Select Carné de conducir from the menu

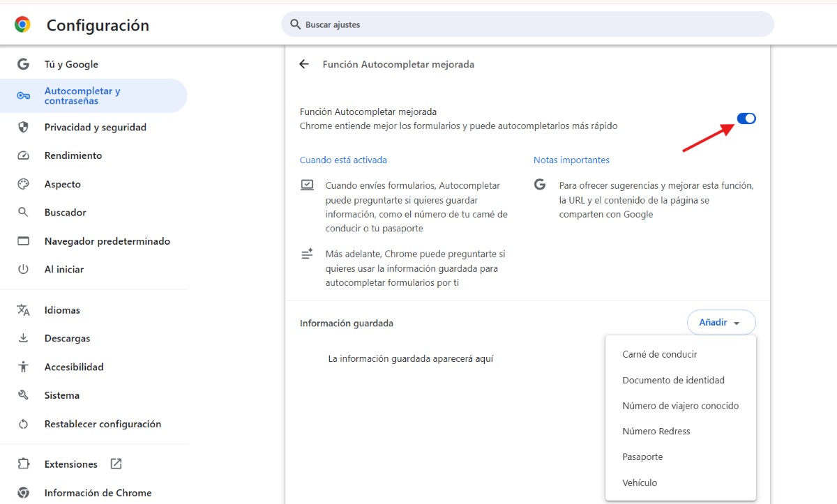pyautogui.click(x=659, y=354)
